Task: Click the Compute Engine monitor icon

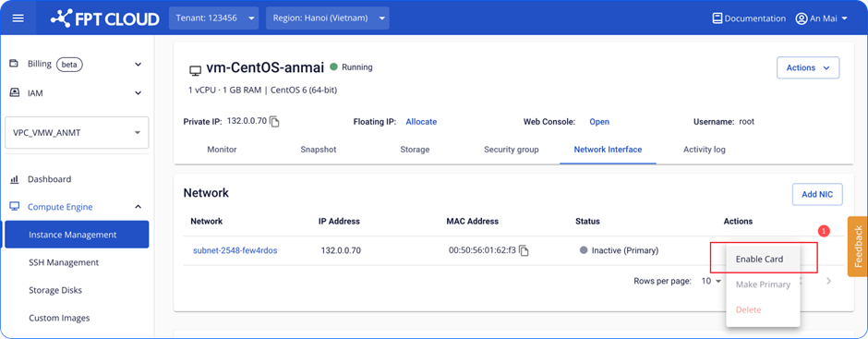Action: [15, 207]
